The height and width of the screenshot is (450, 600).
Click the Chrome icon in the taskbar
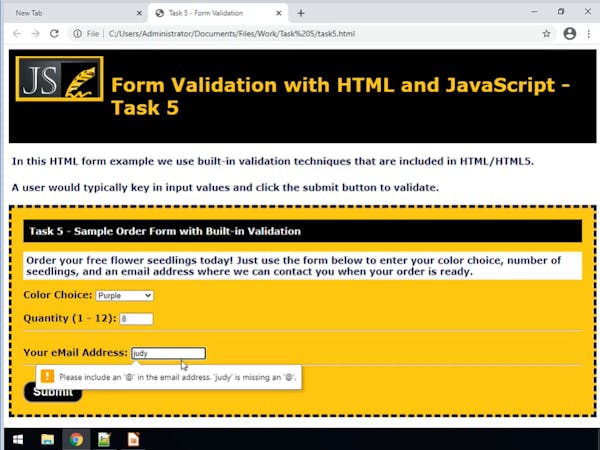76,439
